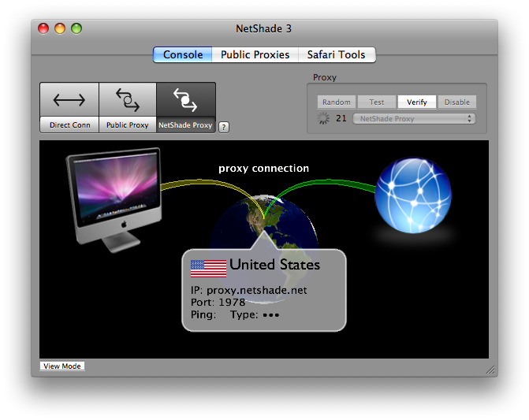Open the NetShade Proxy dropdown

[x=414, y=119]
